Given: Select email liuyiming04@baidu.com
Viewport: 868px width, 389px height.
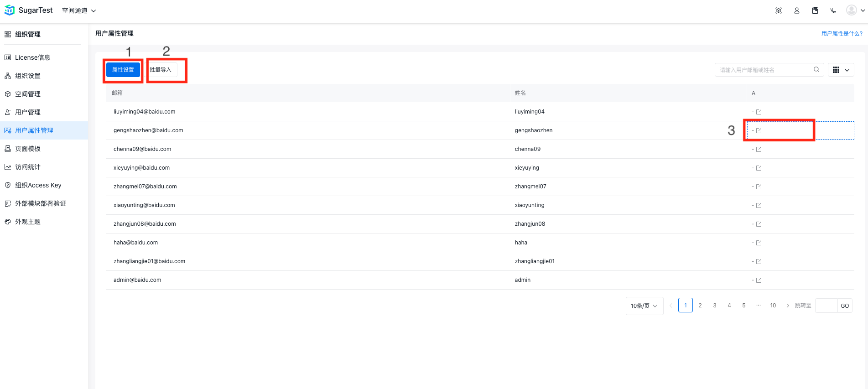Looking at the screenshot, I should pyautogui.click(x=144, y=112).
